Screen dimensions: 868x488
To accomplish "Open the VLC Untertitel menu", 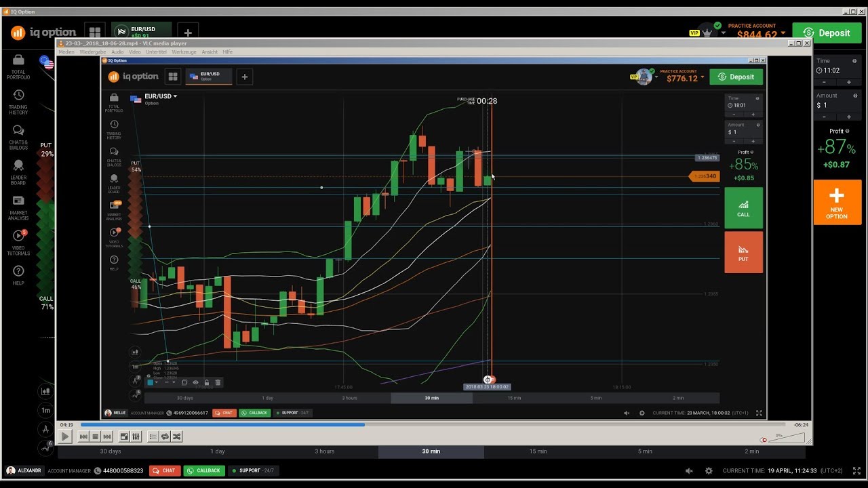I will tap(157, 52).
